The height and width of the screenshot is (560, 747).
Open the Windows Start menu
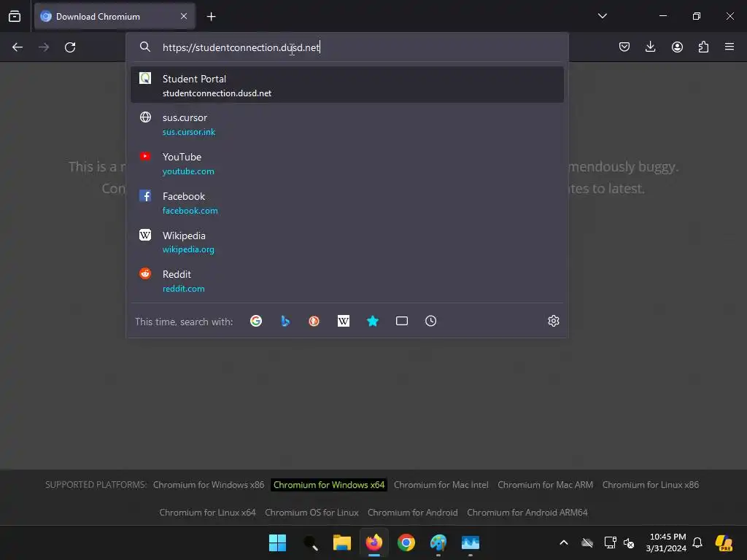[277, 542]
